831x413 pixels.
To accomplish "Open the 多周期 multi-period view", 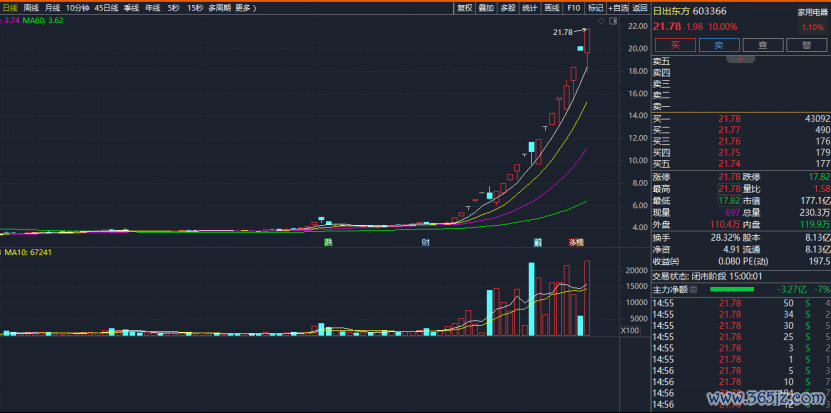I will [x=219, y=8].
